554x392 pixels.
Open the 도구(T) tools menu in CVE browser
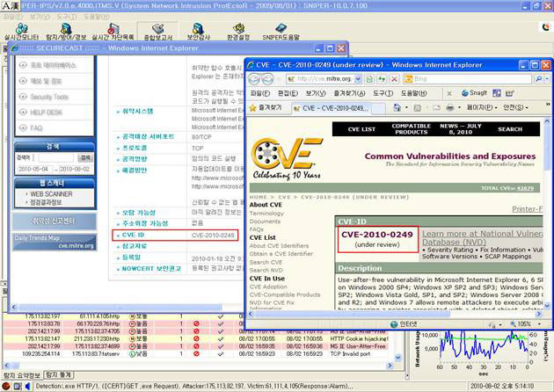[x=383, y=93]
